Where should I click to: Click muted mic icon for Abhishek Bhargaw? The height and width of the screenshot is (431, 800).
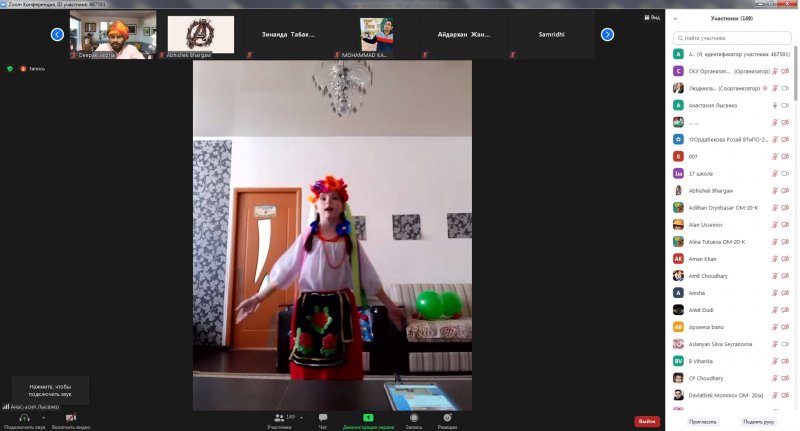[x=775, y=191]
